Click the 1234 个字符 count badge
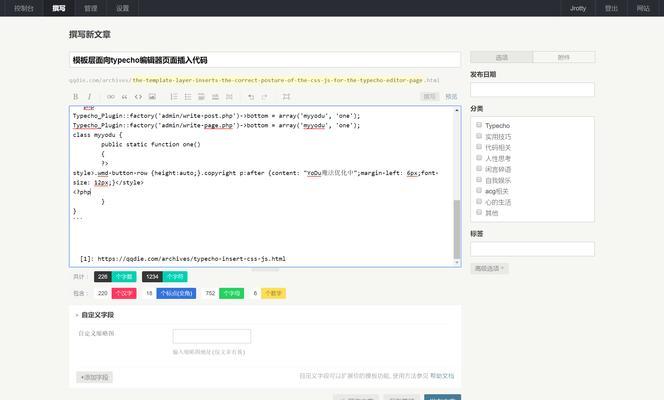 click(x=165, y=276)
